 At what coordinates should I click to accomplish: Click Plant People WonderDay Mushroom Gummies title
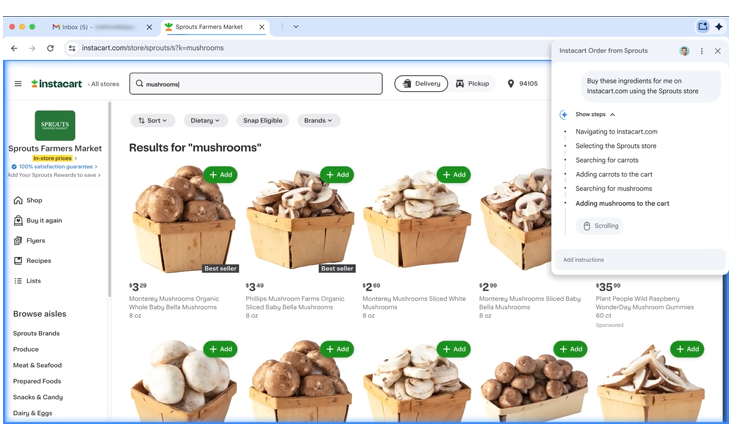[x=645, y=303]
